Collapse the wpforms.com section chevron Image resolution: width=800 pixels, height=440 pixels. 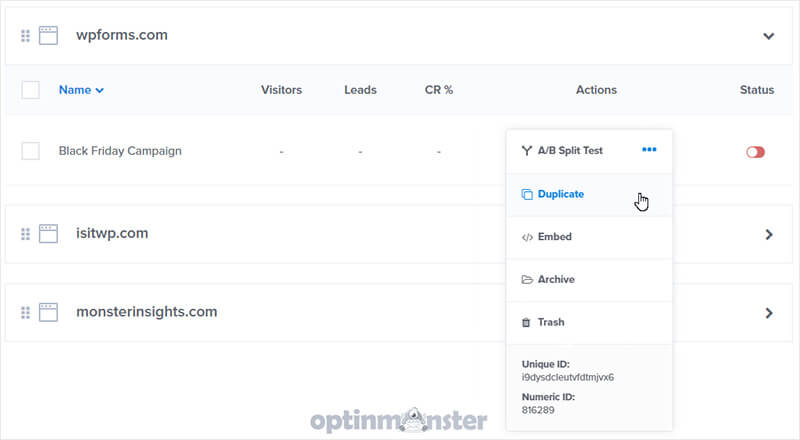(x=768, y=36)
